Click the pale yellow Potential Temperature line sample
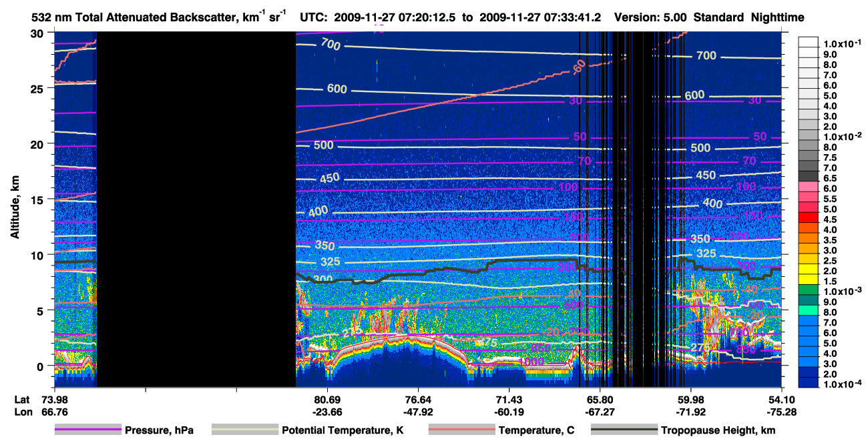The width and height of the screenshot is (868, 445). click(244, 430)
